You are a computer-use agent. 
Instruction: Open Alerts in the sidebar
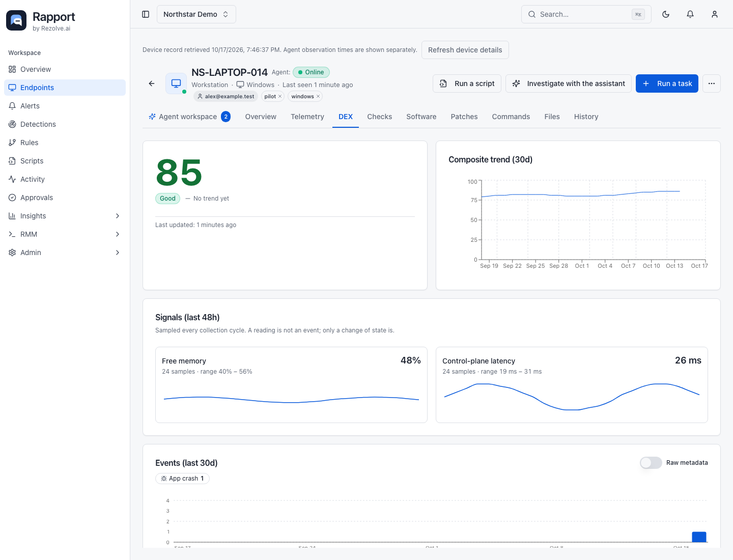pos(65,106)
